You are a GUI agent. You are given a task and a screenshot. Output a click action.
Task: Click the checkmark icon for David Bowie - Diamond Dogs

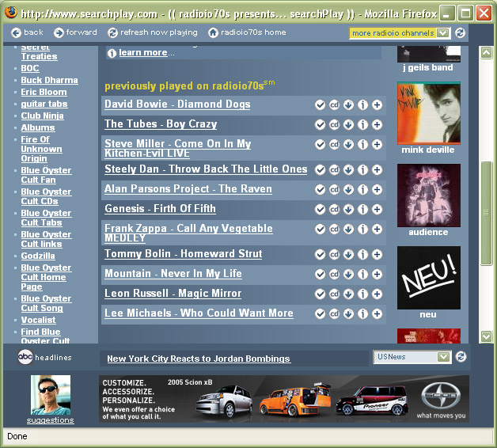tap(321, 105)
